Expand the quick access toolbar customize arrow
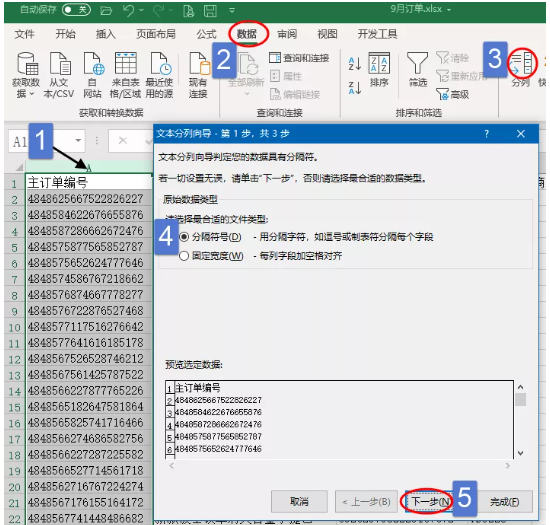Image resolution: width=550 pixels, height=525 pixels. tap(232, 10)
